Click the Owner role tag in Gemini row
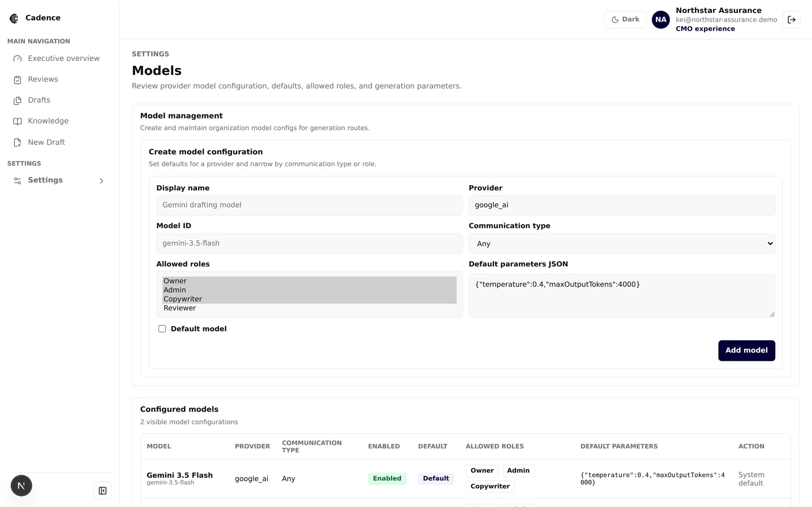This screenshot has height=507, width=812. pos(482,471)
